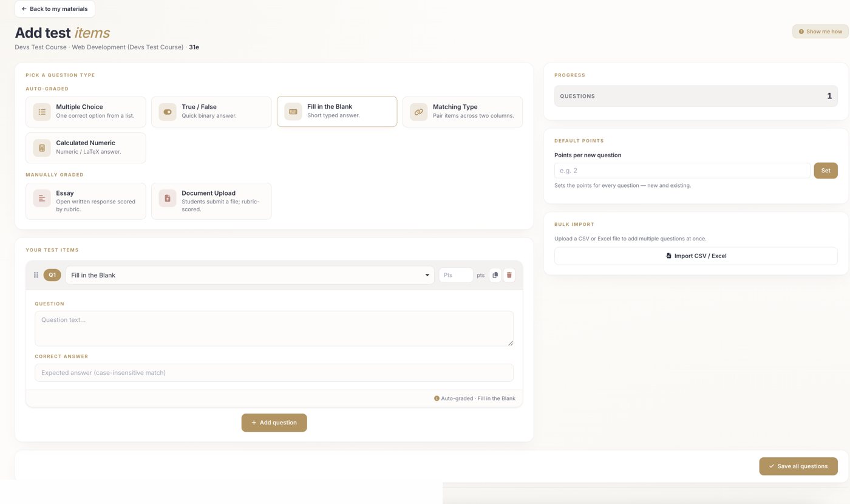The height and width of the screenshot is (504, 850).
Task: Click the Calculated Numeric calculator icon
Action: pos(42,148)
